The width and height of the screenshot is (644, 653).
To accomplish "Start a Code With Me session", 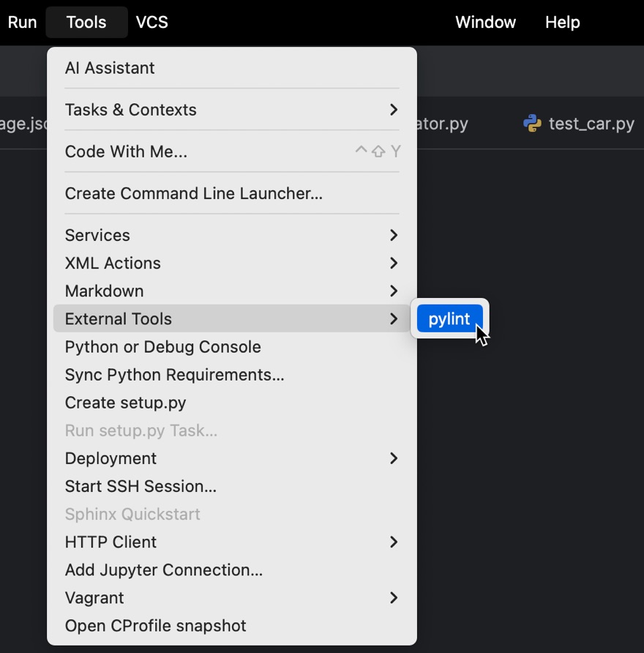I will pos(126,152).
